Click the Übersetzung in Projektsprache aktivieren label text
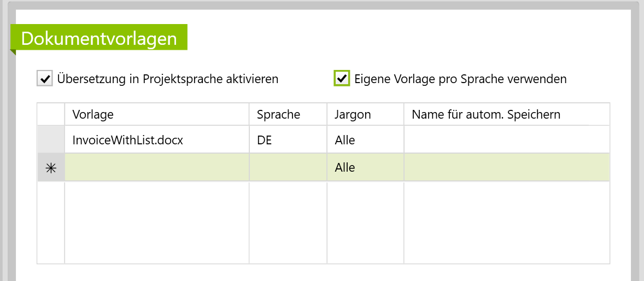This screenshot has width=644, height=281. [x=168, y=79]
